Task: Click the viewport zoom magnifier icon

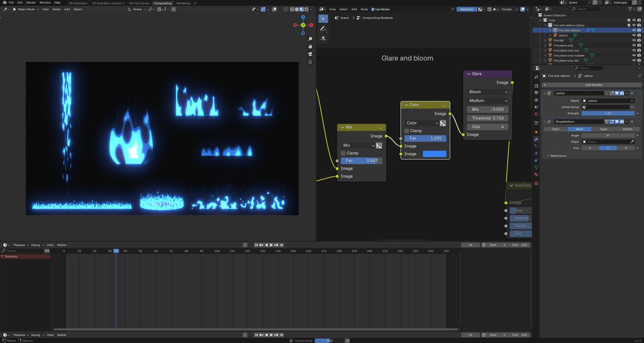Action: [x=310, y=39]
